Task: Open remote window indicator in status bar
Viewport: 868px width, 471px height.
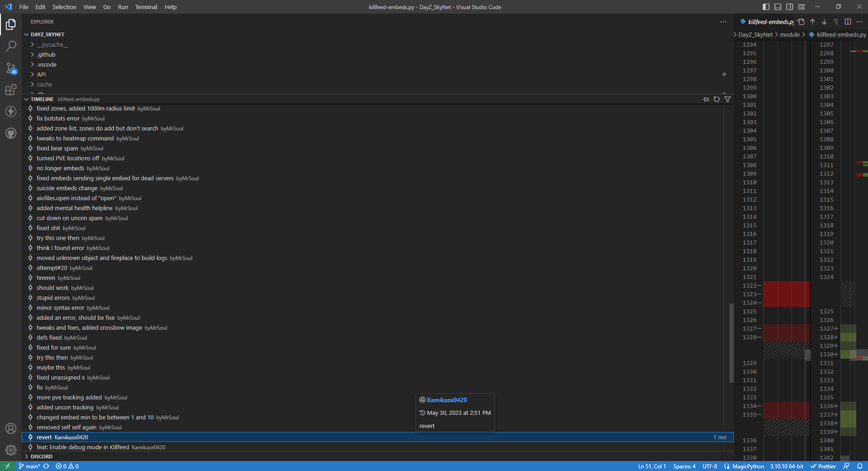Action: tap(8, 466)
